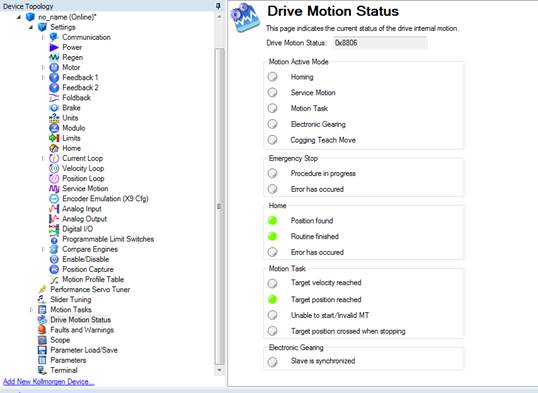The height and width of the screenshot is (393, 538).
Task: Pin the Device Topology panel
Action: pos(218,6)
